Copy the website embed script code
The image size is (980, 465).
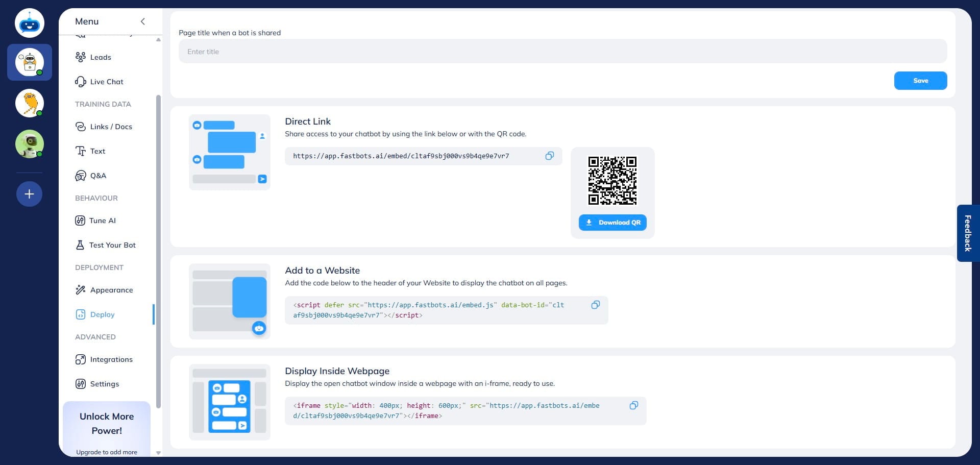[x=595, y=305]
